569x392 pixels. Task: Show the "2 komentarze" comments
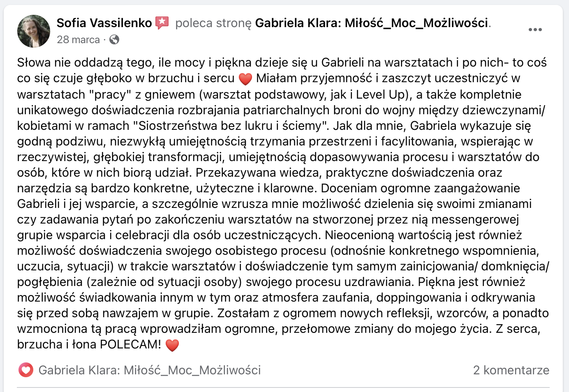511,370
